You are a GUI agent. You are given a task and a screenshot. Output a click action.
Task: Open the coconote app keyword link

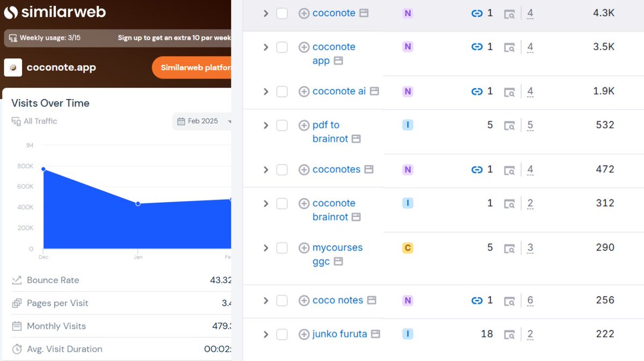click(334, 54)
